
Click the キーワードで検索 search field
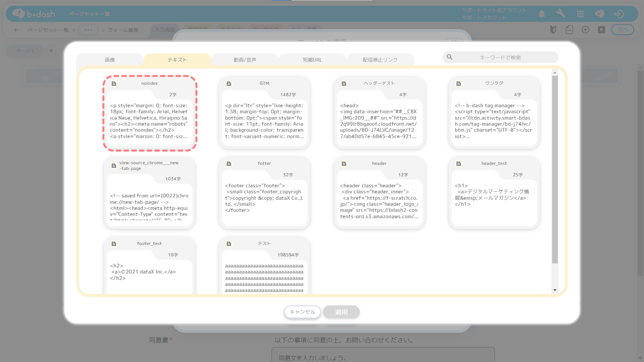(x=500, y=57)
